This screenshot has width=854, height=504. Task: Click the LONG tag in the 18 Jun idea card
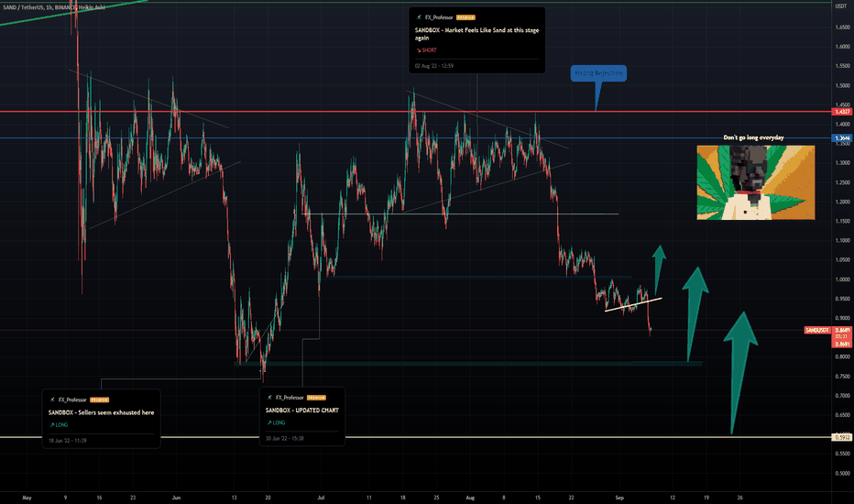[59, 425]
